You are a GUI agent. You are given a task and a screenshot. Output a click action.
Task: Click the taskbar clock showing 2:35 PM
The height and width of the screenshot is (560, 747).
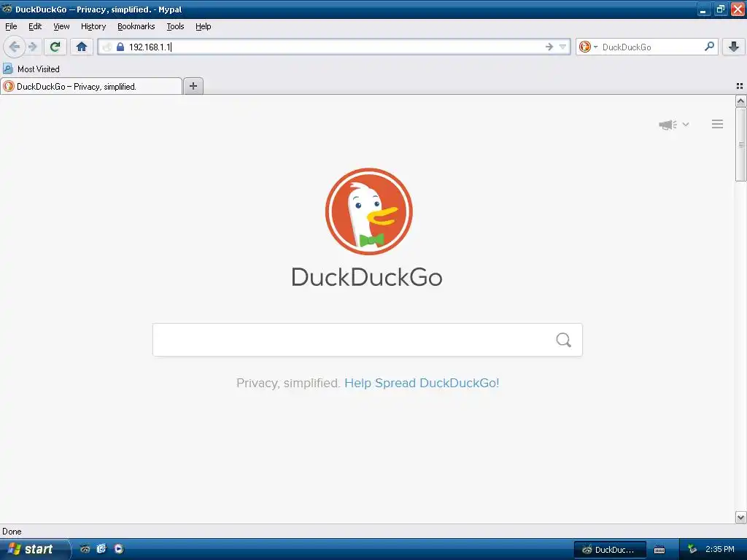click(x=720, y=549)
